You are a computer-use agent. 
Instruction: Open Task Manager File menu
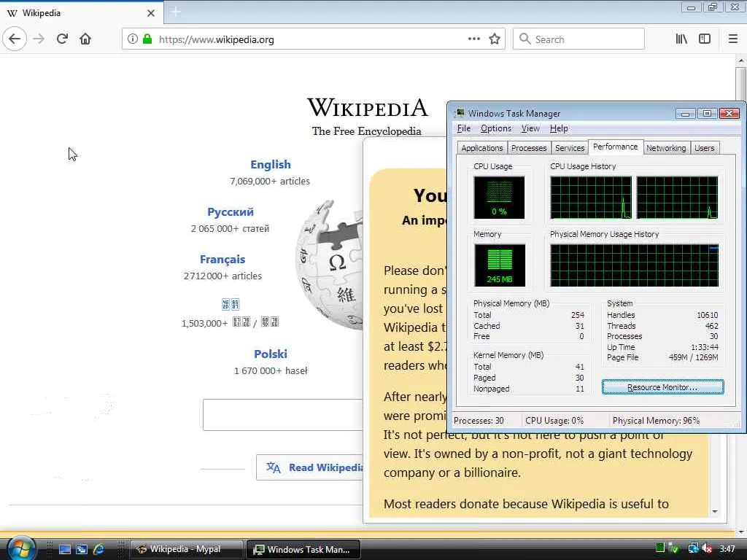tap(463, 128)
